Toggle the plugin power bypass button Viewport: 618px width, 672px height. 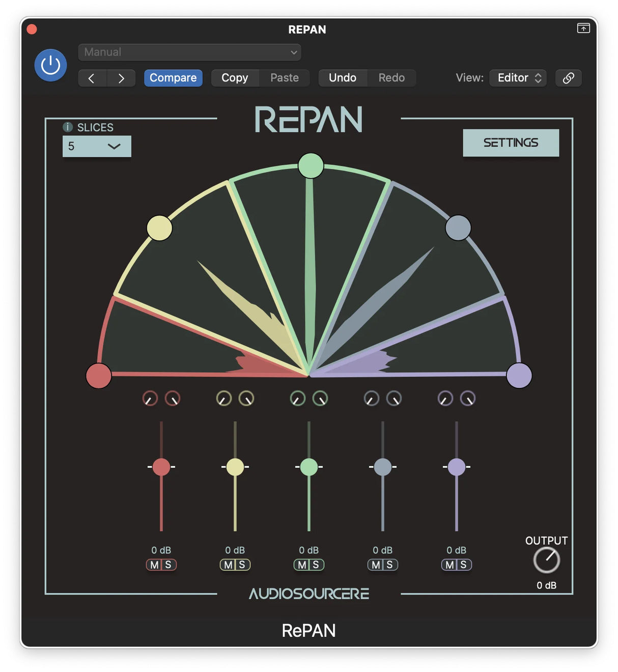[x=50, y=65]
